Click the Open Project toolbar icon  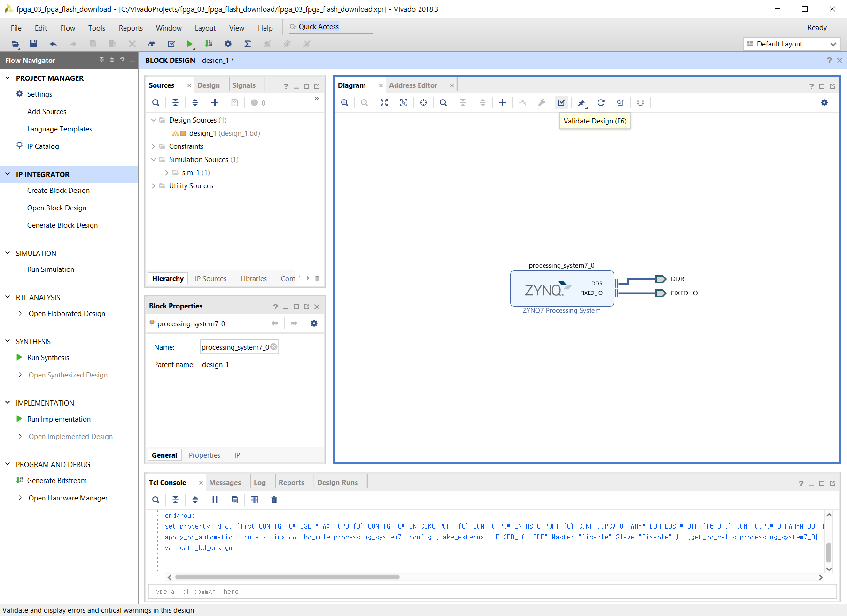[x=15, y=44]
